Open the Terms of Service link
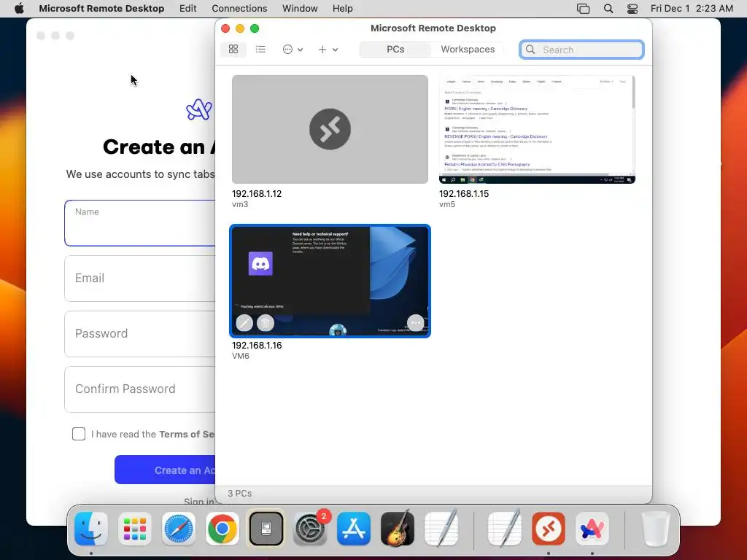Image resolution: width=747 pixels, height=560 pixels. tap(187, 435)
